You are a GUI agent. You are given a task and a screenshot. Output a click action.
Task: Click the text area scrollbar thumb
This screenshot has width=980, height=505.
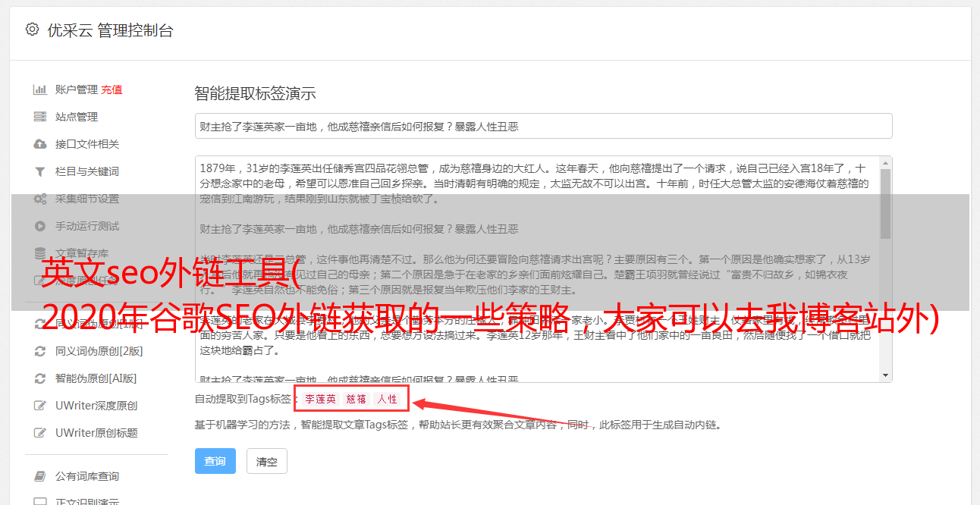(885, 202)
